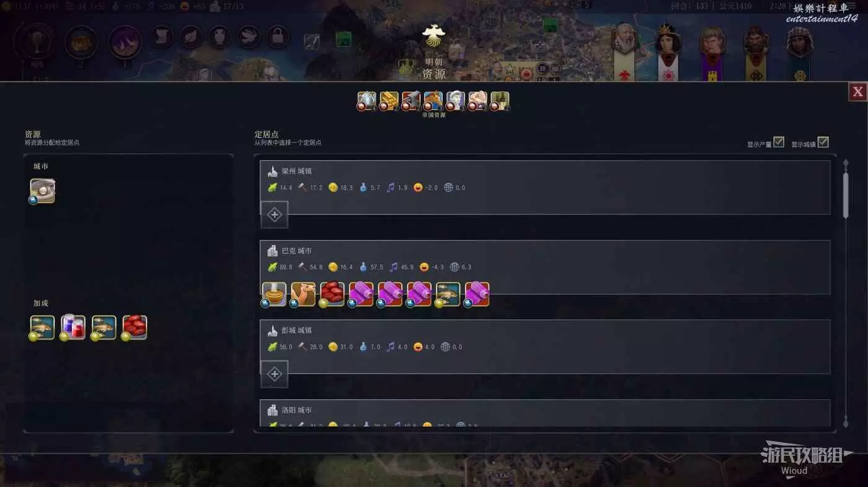This screenshot has height=487, width=868.
Task: Click the empty resource slot in 彭城 town
Action: pos(274,374)
